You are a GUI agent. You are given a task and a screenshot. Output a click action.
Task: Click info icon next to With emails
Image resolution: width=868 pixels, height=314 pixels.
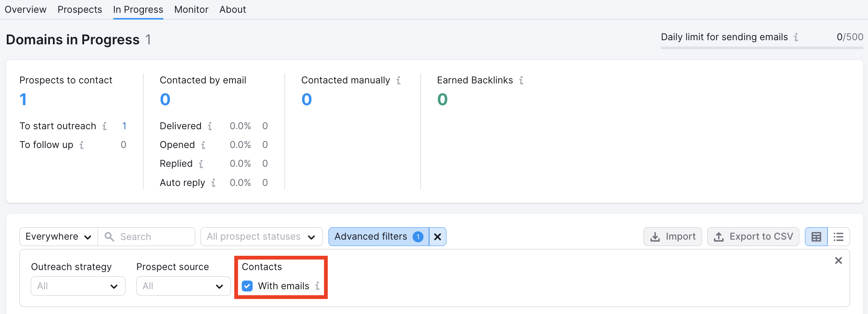tap(318, 286)
